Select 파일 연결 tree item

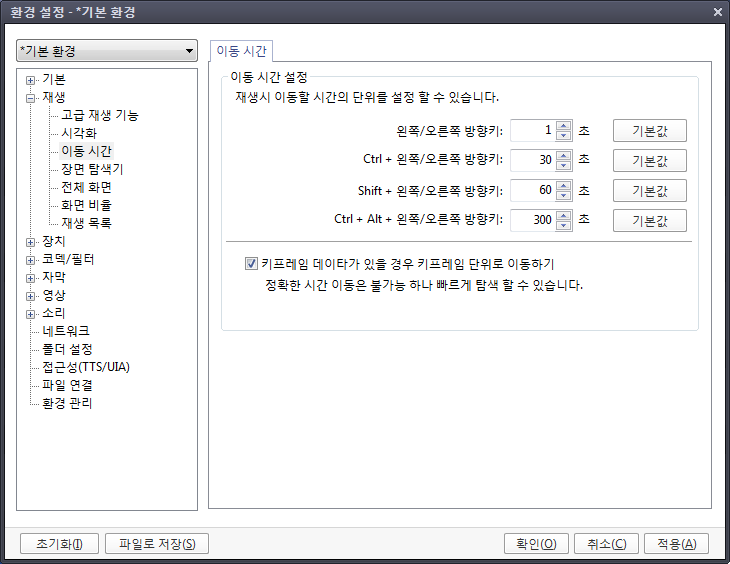pyautogui.click(x=67, y=385)
